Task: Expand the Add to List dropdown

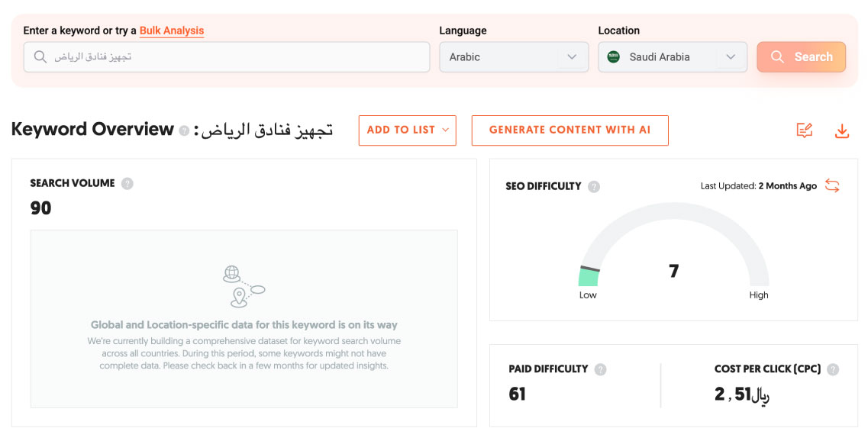Action: (x=407, y=130)
